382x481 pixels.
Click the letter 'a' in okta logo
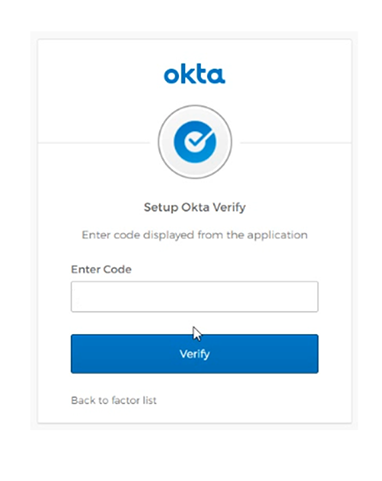pos(218,76)
